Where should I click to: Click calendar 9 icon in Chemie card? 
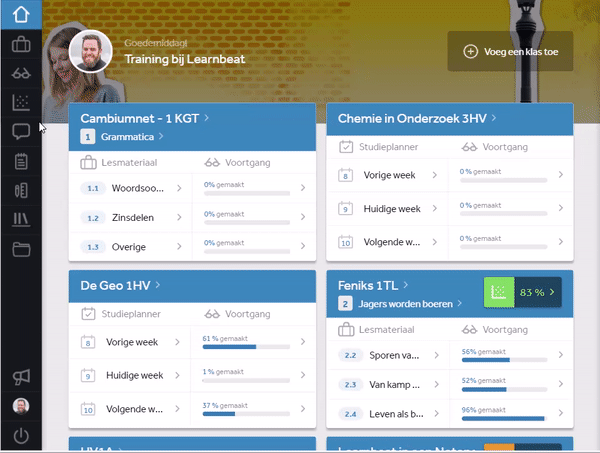(x=346, y=209)
